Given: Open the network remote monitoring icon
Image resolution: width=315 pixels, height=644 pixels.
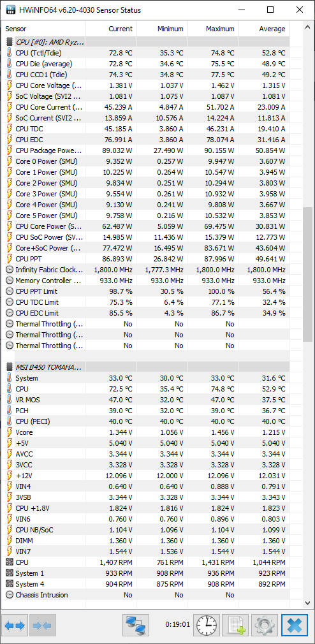Looking at the screenshot, I should click(136, 626).
